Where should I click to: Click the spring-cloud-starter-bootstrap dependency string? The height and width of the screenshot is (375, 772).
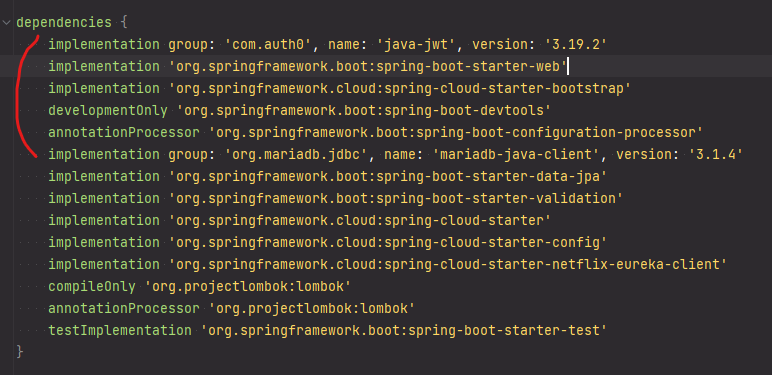[x=400, y=89]
